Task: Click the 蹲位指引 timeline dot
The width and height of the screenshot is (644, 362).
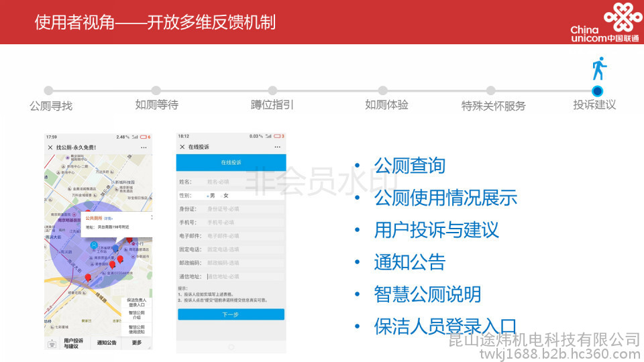Action: click(272, 90)
